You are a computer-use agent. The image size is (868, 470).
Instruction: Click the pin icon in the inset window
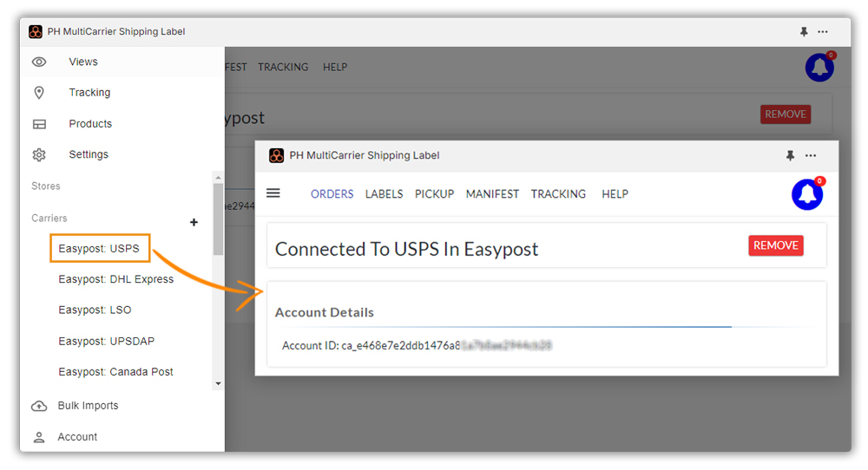[x=790, y=155]
